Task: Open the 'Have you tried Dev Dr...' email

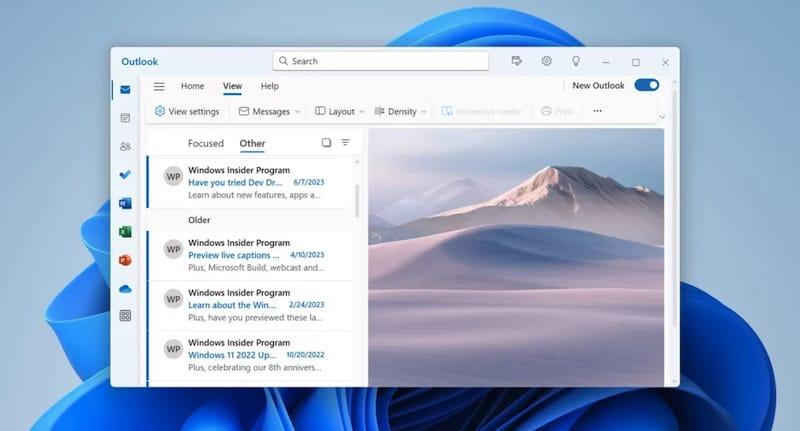Action: [x=250, y=182]
